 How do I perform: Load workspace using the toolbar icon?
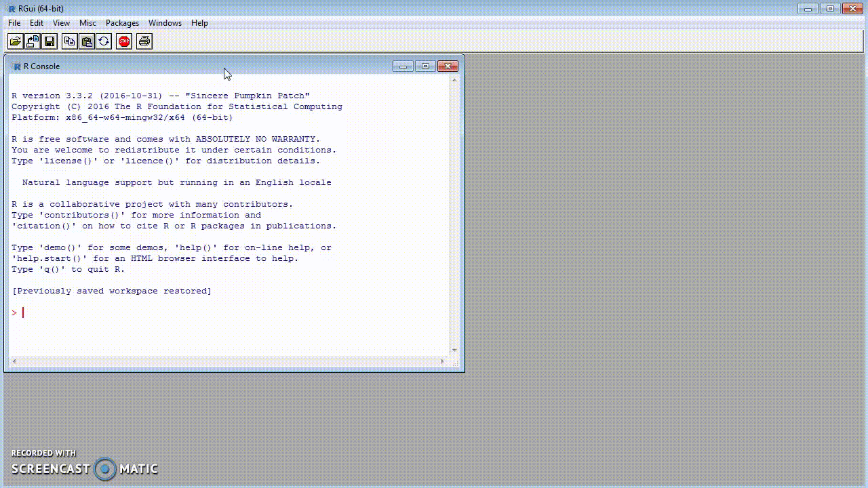(x=32, y=41)
